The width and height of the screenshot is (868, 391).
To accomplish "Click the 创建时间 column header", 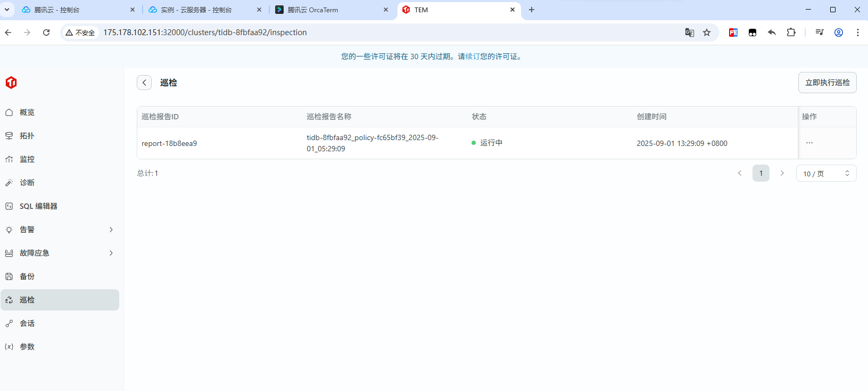I will (x=651, y=117).
